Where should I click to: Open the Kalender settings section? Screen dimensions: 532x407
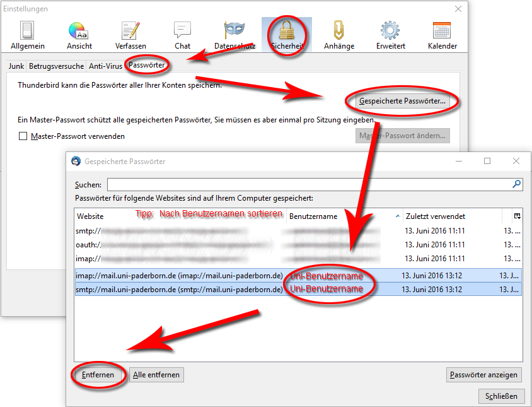click(x=442, y=35)
